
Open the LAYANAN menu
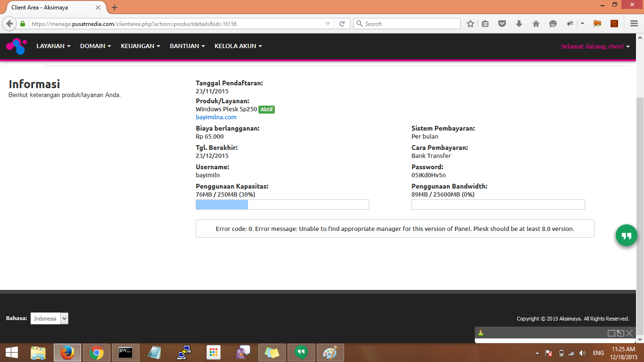coord(54,46)
